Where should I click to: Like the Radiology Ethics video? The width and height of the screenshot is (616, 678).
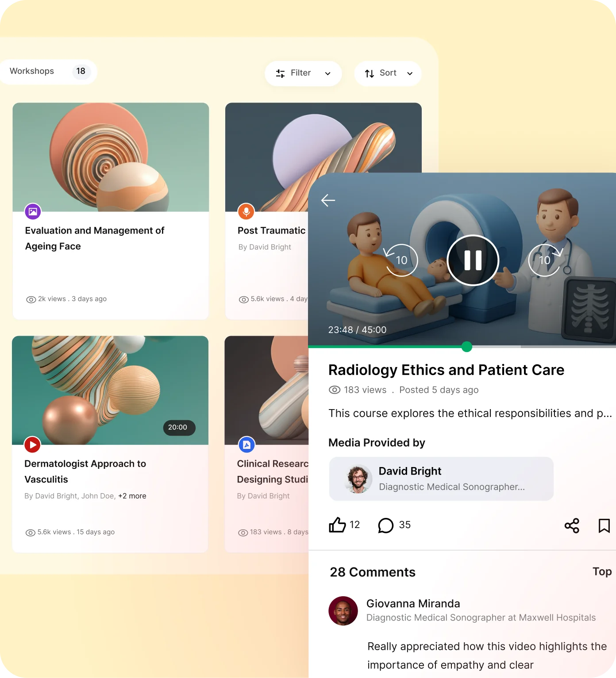coord(338,525)
